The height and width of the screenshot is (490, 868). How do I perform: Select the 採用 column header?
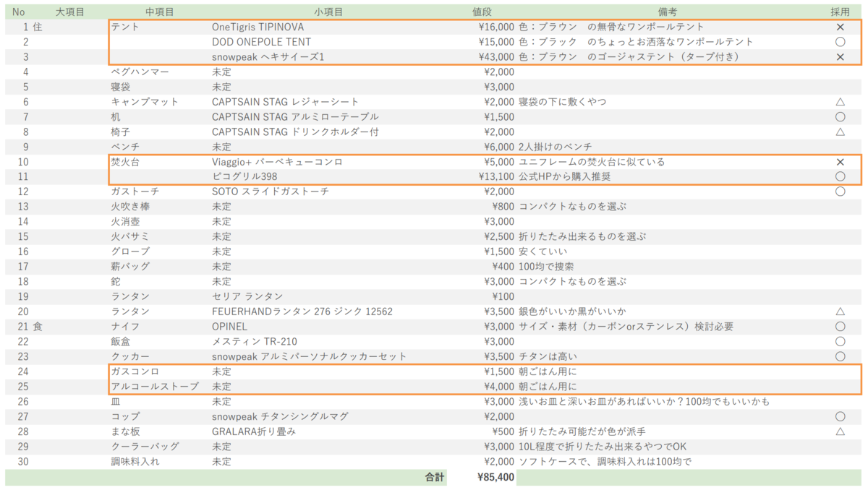[840, 12]
